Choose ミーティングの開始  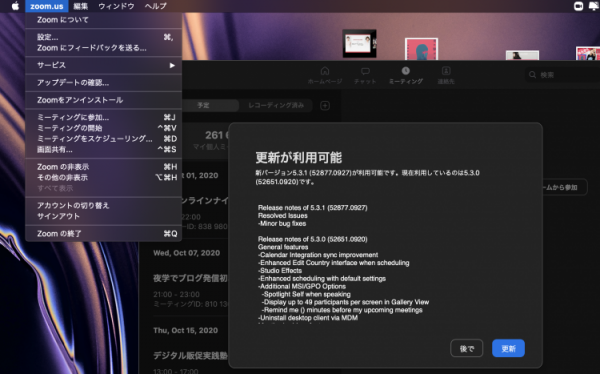103,128
